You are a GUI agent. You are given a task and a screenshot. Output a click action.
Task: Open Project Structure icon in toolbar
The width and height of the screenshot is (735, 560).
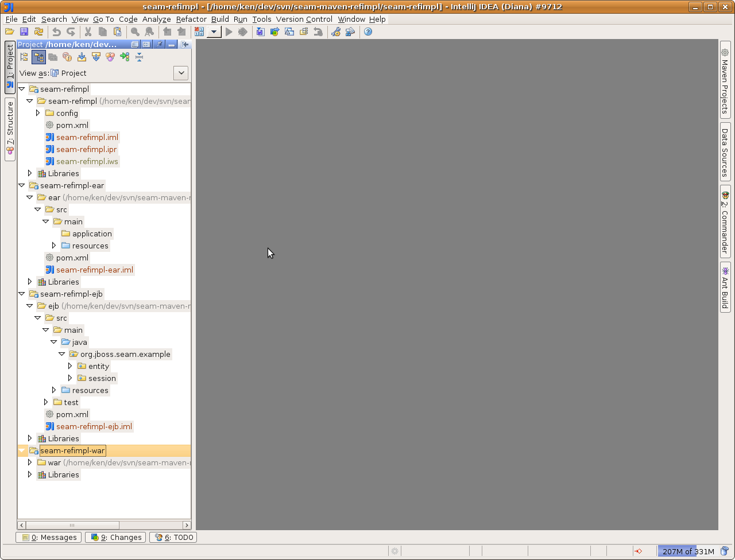coord(350,32)
